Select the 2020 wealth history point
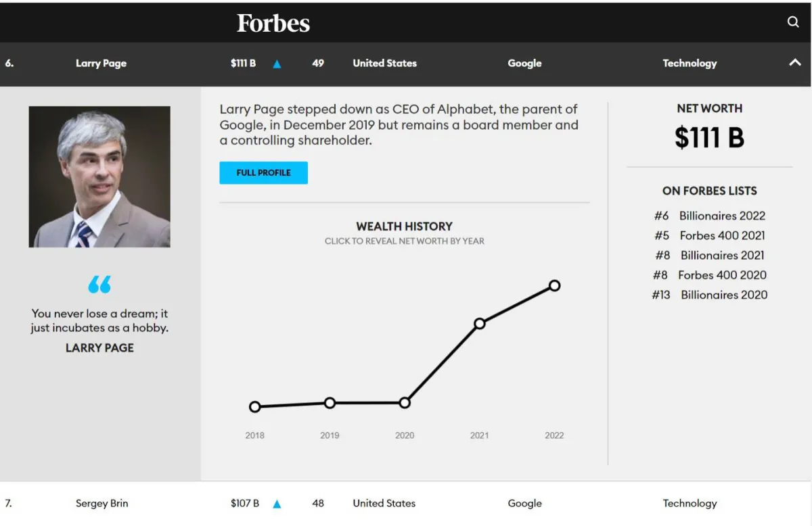The image size is (812, 526). pyautogui.click(x=405, y=403)
